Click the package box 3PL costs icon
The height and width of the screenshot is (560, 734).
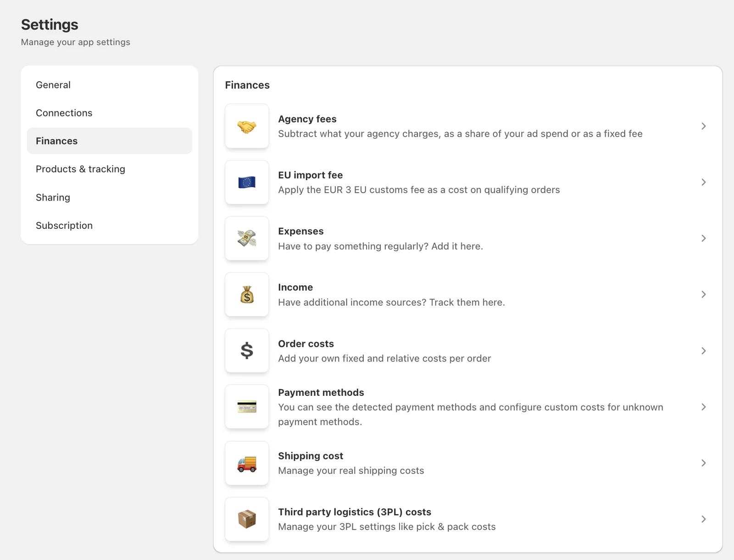(x=247, y=519)
